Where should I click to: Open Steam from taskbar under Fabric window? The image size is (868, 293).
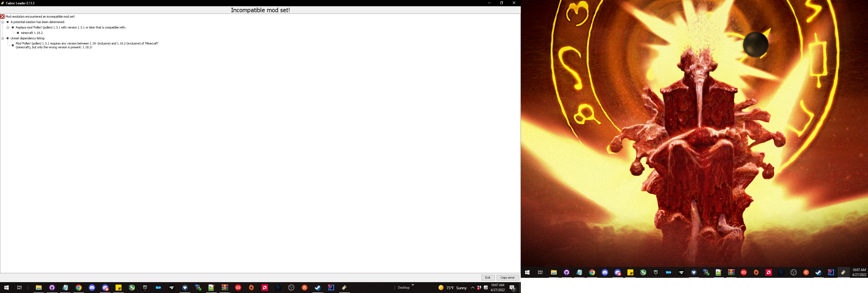(x=318, y=288)
